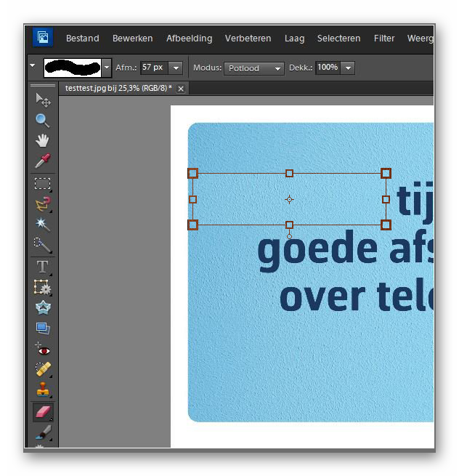Select the Spot Healing bandage tool

pos(43,369)
